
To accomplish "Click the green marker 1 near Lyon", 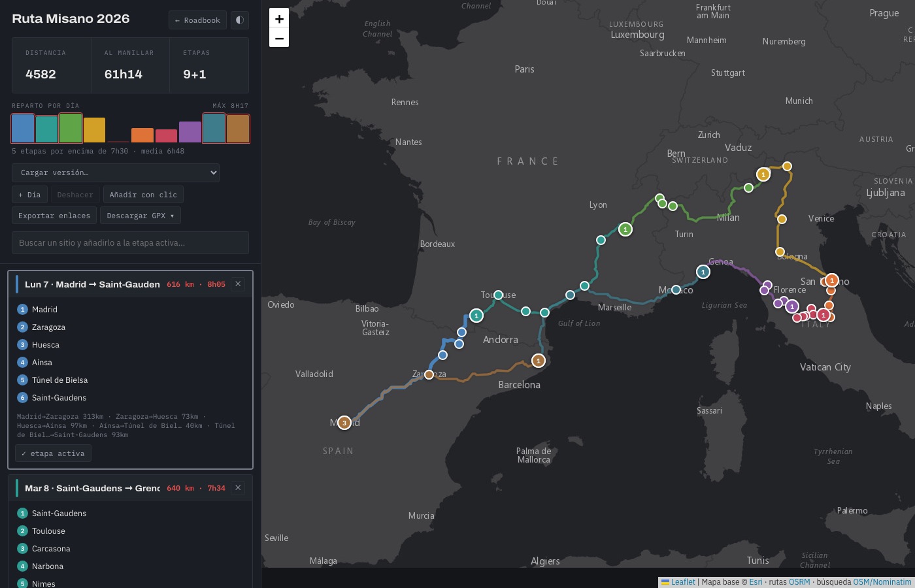I will click(625, 229).
